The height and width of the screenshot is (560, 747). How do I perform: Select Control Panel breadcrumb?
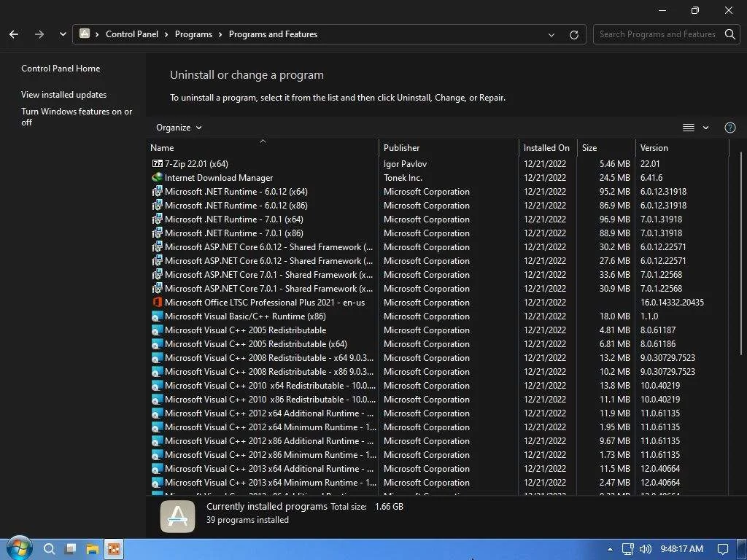pyautogui.click(x=132, y=34)
